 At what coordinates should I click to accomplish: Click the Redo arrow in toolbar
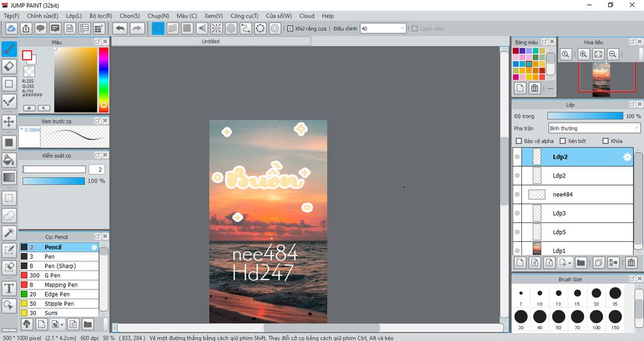click(137, 28)
